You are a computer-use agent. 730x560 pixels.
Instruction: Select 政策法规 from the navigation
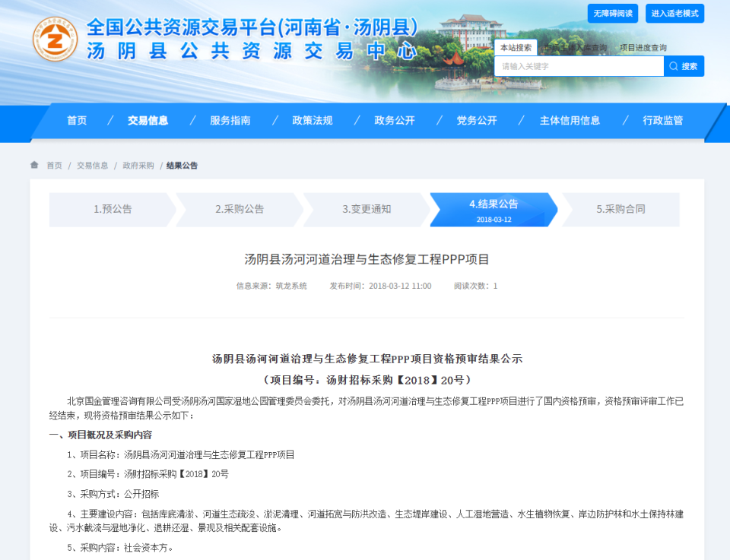[x=310, y=120]
